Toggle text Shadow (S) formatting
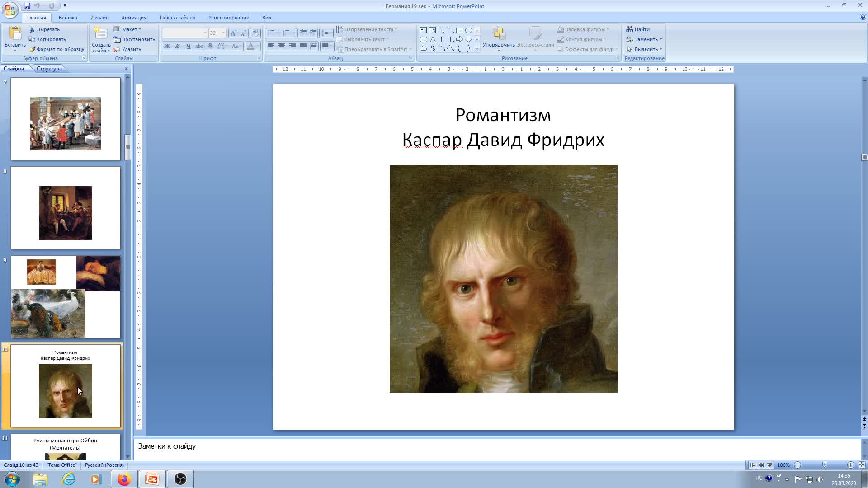The width and height of the screenshot is (868, 488). [210, 46]
